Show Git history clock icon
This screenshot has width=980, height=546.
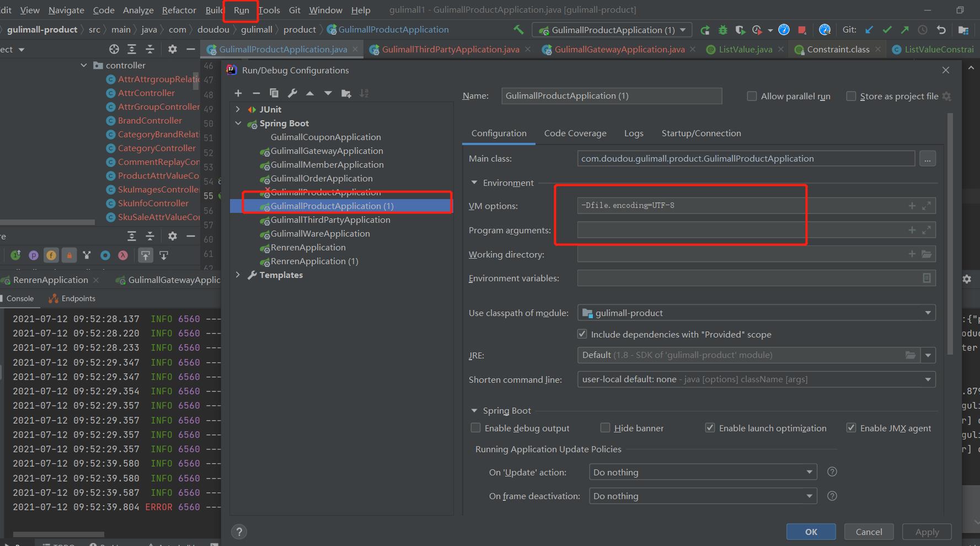(923, 30)
